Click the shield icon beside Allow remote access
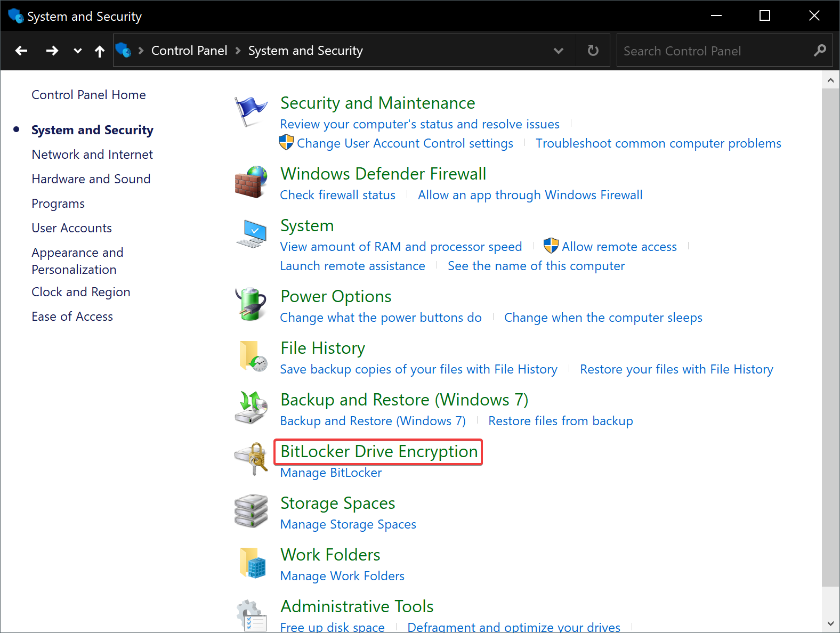This screenshot has width=840, height=633. click(551, 246)
